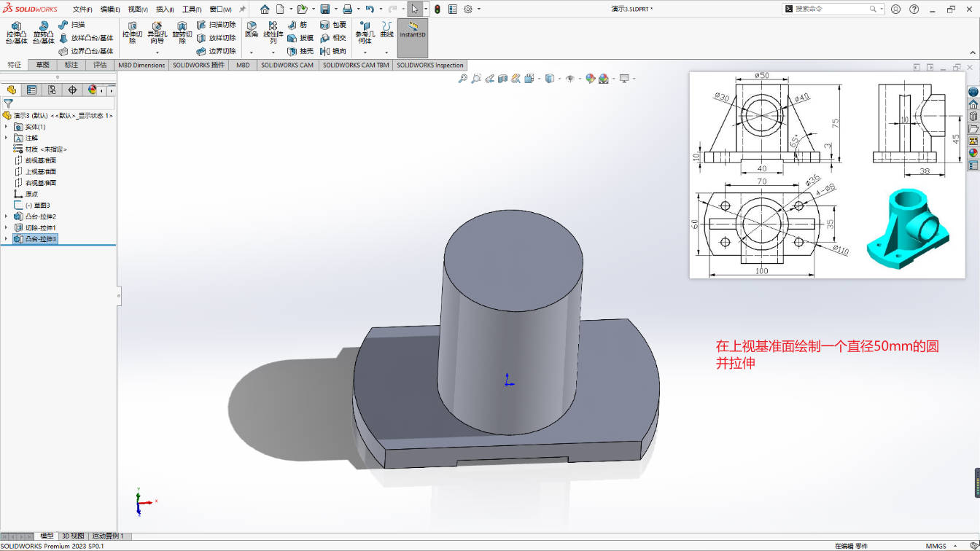Choose 放样凸台/基体 loft boss

[x=86, y=38]
